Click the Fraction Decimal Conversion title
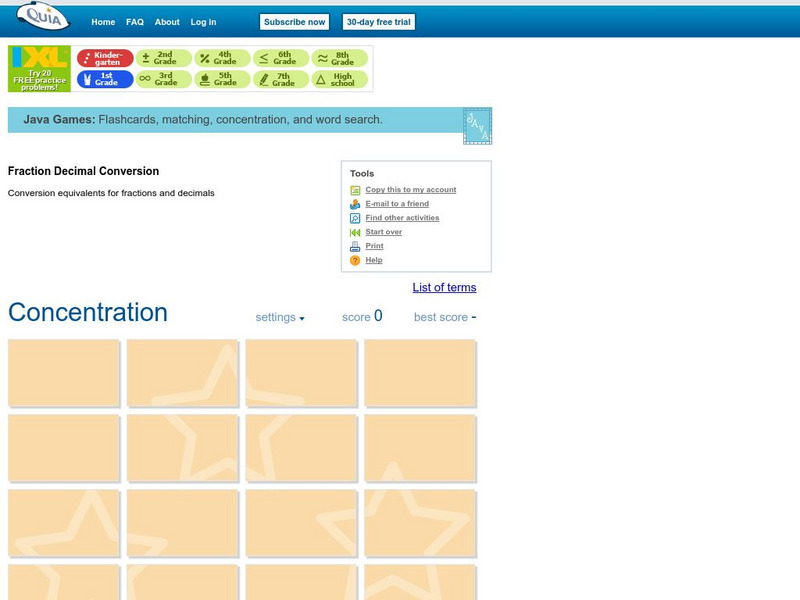 (84, 171)
